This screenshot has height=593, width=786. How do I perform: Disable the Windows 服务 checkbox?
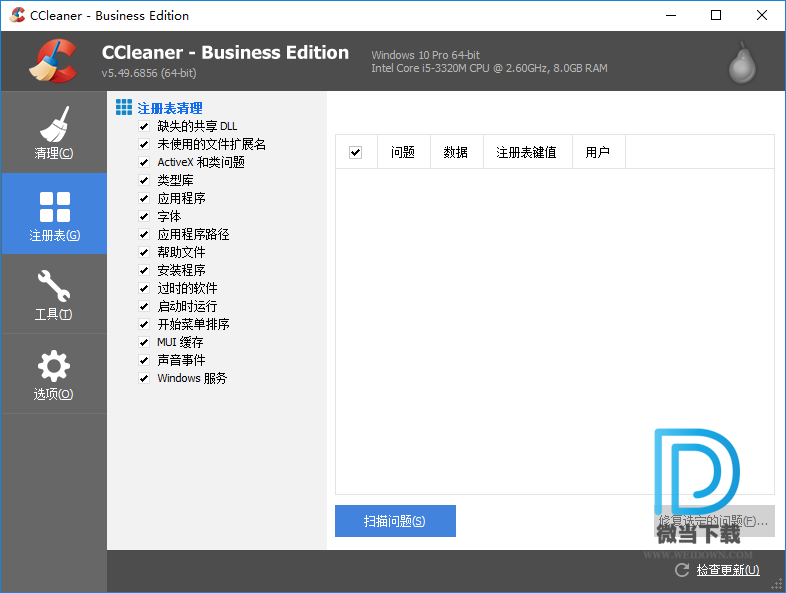click(144, 378)
